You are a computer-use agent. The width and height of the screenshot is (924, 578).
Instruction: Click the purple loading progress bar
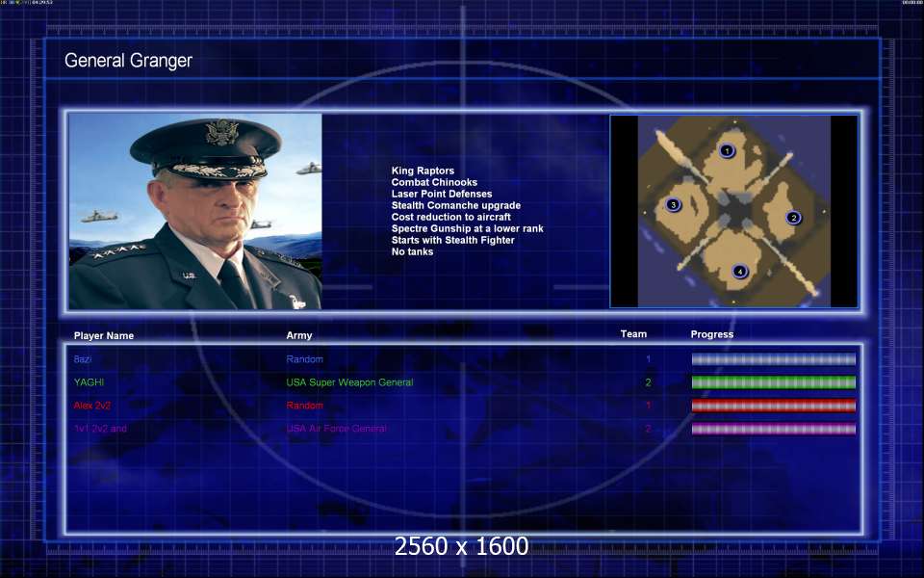pos(773,429)
